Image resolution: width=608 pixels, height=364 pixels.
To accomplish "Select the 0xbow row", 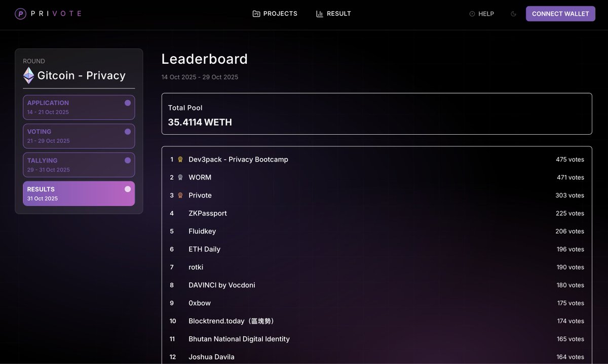I will (376, 303).
